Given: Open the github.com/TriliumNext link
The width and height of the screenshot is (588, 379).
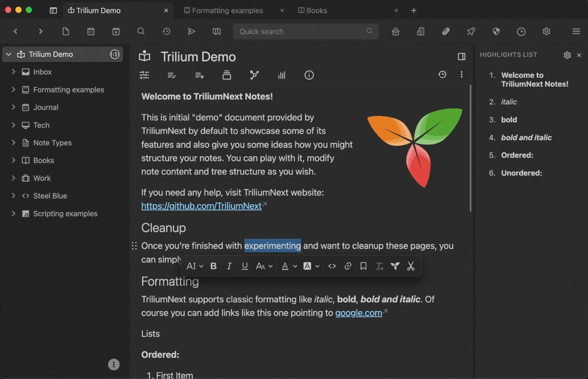Looking at the screenshot, I should [x=201, y=206].
